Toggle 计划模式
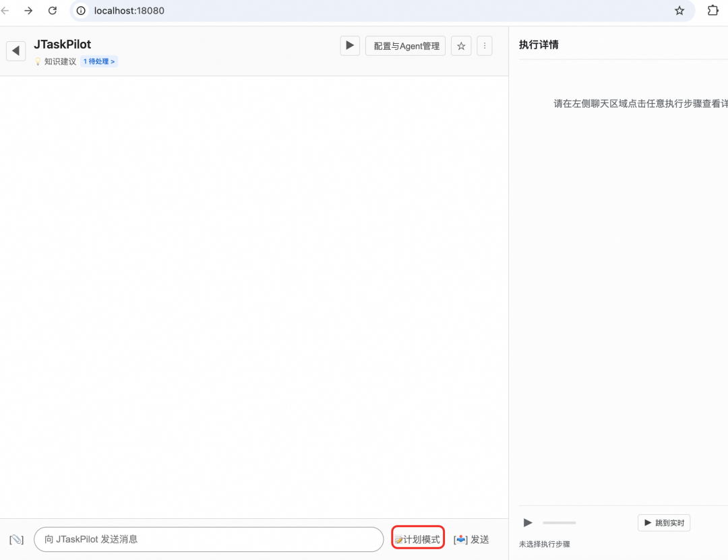 [x=417, y=539]
